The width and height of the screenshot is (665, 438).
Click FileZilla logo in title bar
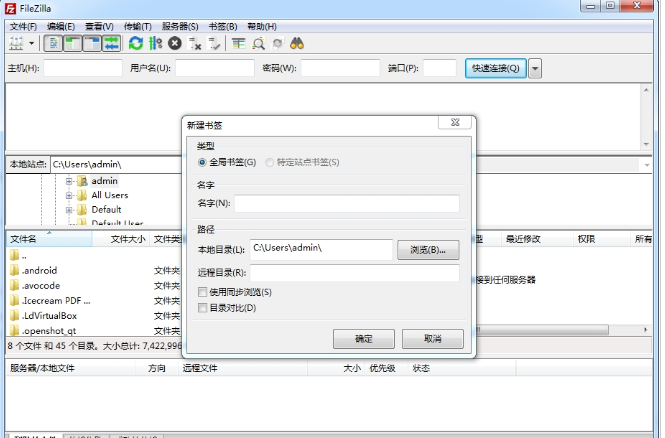tap(10, 8)
